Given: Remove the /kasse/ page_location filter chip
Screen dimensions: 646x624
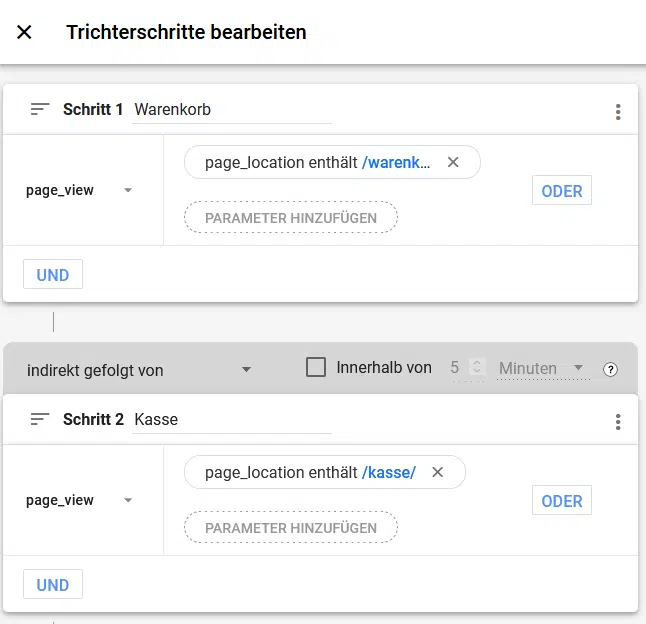Looking at the screenshot, I should [438, 472].
